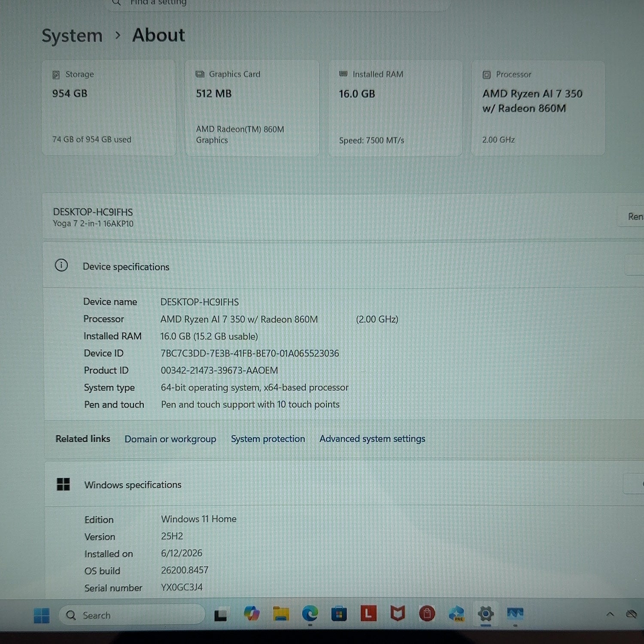Click the Device specifications processor value AMD Ryzen AI 7 350
This screenshot has height=644, width=644.
pyautogui.click(x=239, y=319)
